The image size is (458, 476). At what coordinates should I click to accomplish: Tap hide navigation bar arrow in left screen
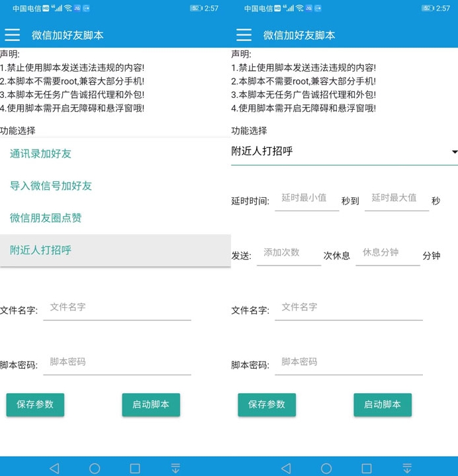175,469
